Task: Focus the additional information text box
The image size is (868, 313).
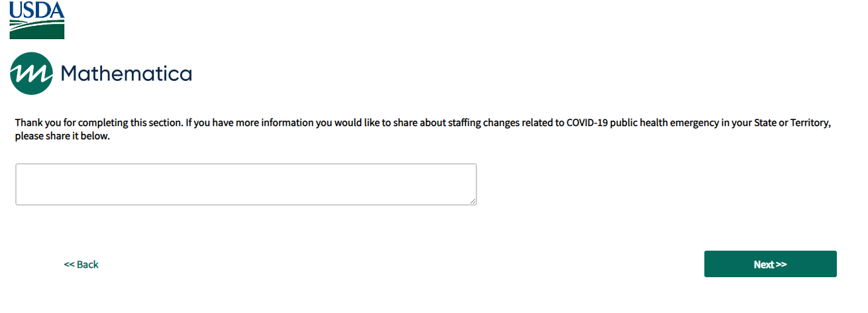Action: [x=245, y=184]
